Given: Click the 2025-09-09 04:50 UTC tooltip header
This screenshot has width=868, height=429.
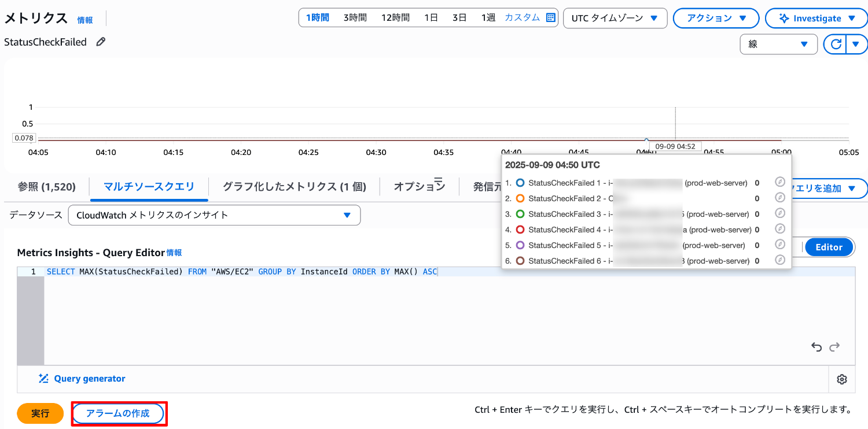Looking at the screenshot, I should [553, 165].
